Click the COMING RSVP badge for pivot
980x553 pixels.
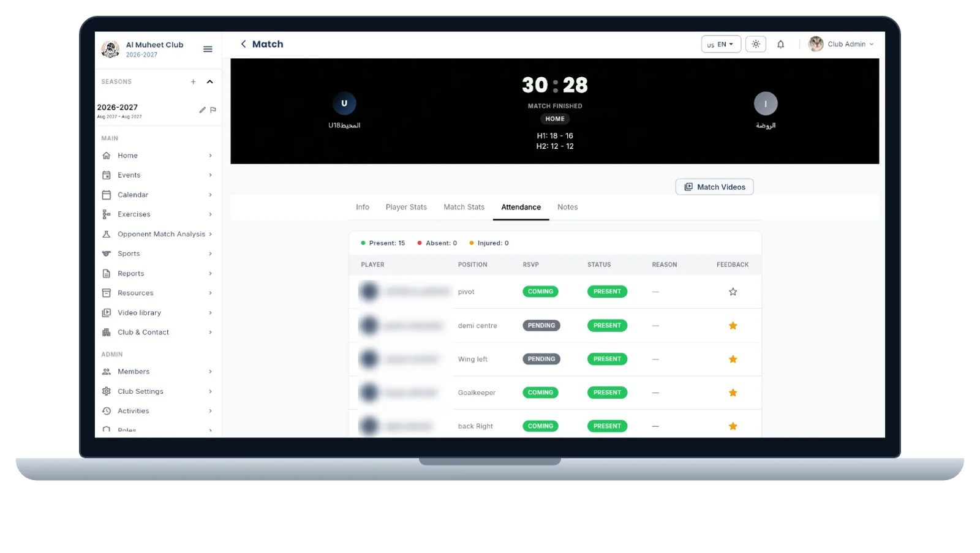(x=540, y=292)
